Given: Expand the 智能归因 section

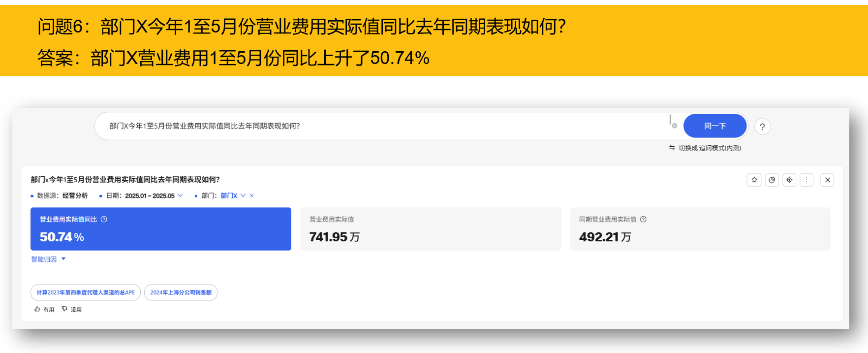Looking at the screenshot, I should pos(48,259).
